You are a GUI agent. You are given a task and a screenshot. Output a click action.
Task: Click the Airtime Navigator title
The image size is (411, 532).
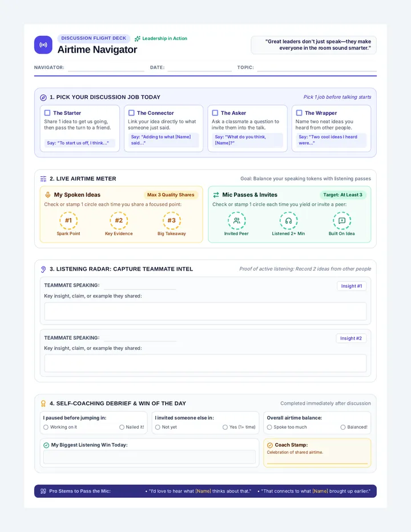[x=98, y=50]
